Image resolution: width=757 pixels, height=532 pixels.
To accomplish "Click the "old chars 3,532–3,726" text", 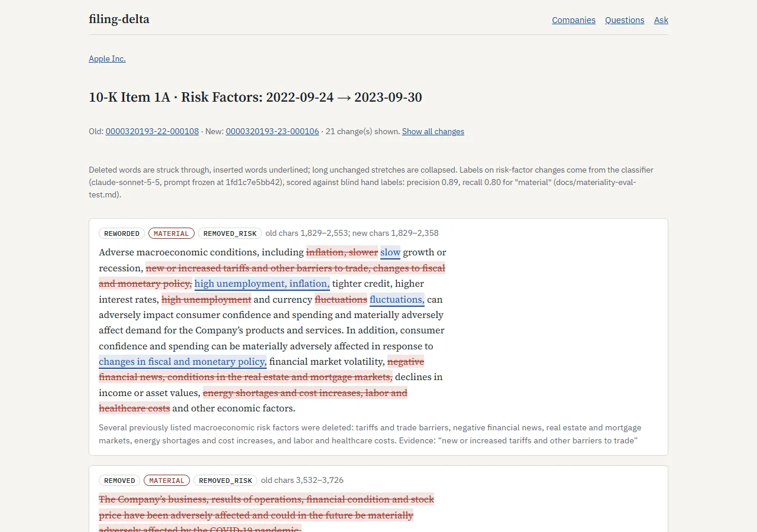I will point(302,480).
